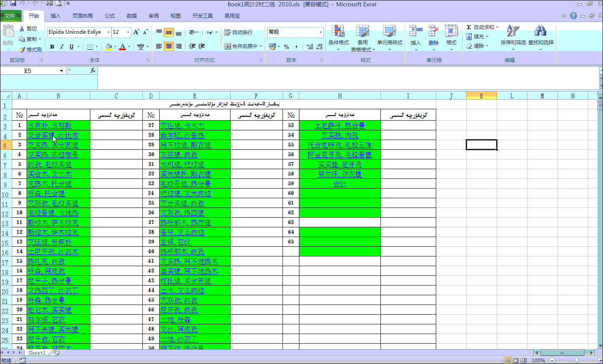Screen dimensions: 603x364
Task: Click the red font color A button
Action: pos(122,47)
